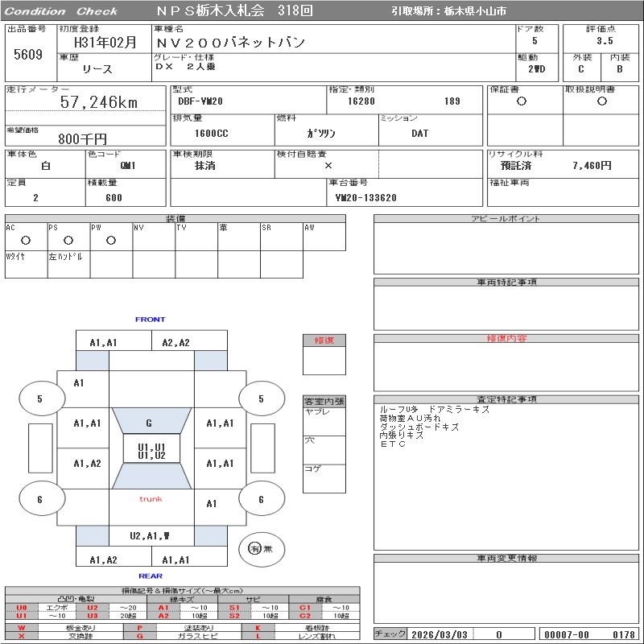Click the front-left tire circle marked 5
The width and height of the screenshot is (644, 644).
point(39,398)
